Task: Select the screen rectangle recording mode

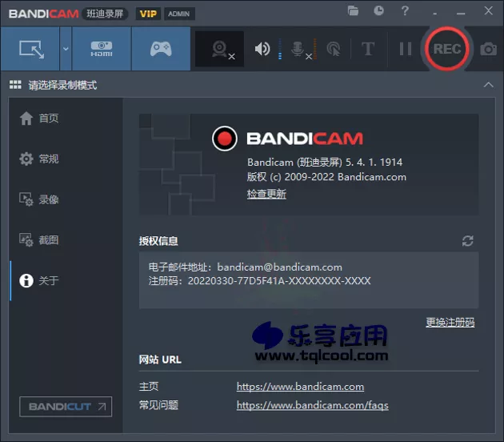Action: [30, 49]
